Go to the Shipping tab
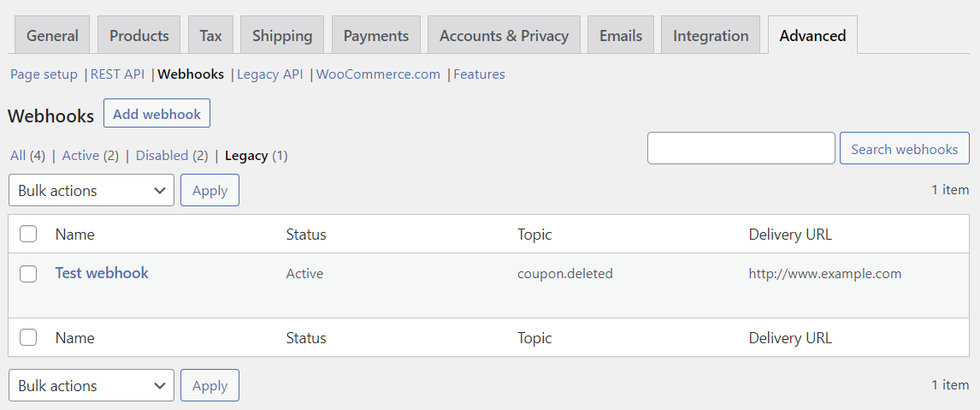The height and width of the screenshot is (410, 980). pyautogui.click(x=282, y=35)
